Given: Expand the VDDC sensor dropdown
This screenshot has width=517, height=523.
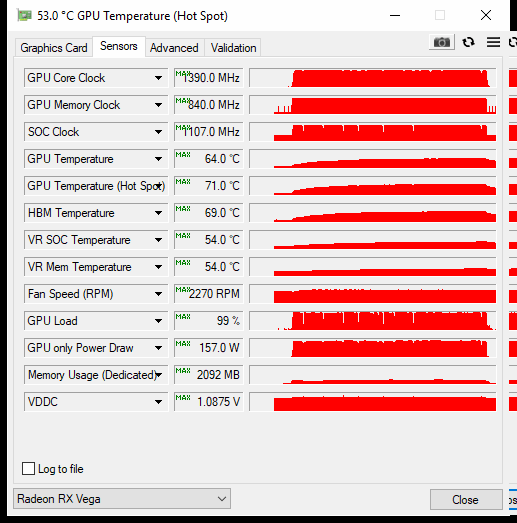Looking at the screenshot, I should click(x=158, y=402).
